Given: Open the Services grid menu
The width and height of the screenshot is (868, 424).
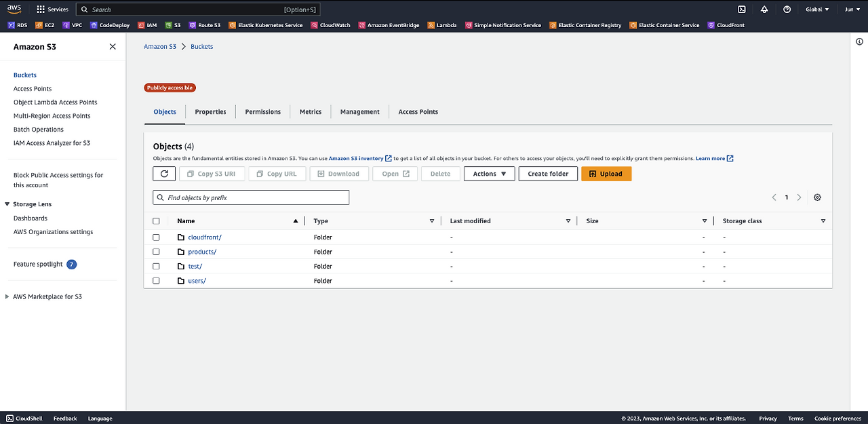Looking at the screenshot, I should point(52,9).
